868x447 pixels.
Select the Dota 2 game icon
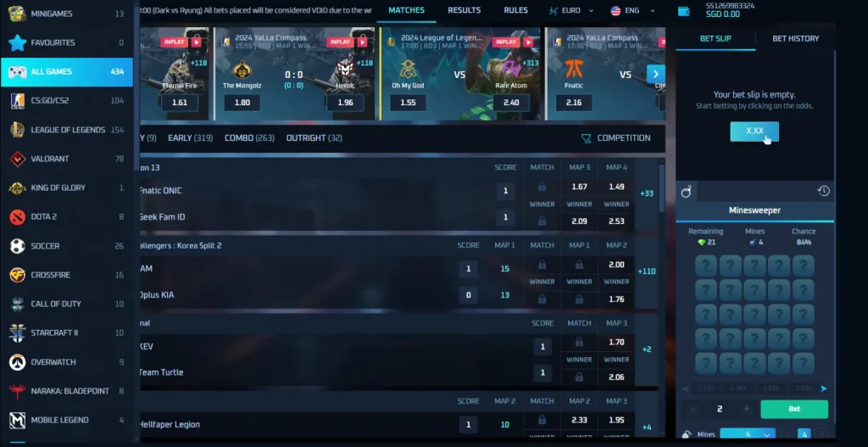tap(18, 216)
